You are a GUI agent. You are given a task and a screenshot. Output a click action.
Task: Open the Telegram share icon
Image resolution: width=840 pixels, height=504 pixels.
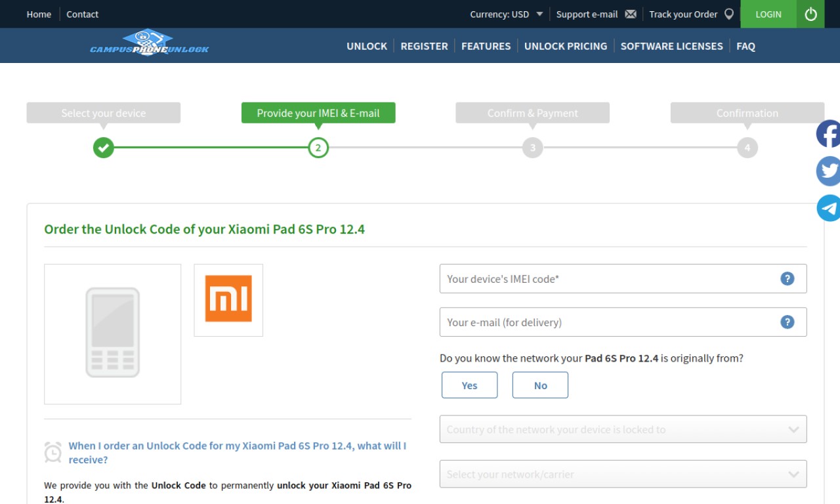point(828,208)
